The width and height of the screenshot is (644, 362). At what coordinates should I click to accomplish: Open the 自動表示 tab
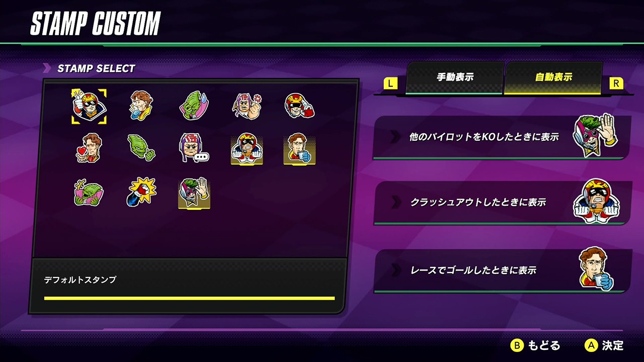[553, 78]
